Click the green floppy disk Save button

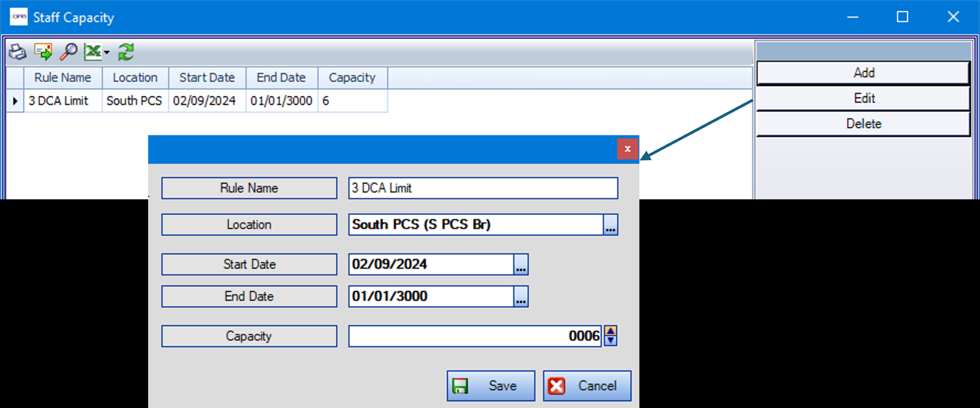click(x=491, y=386)
